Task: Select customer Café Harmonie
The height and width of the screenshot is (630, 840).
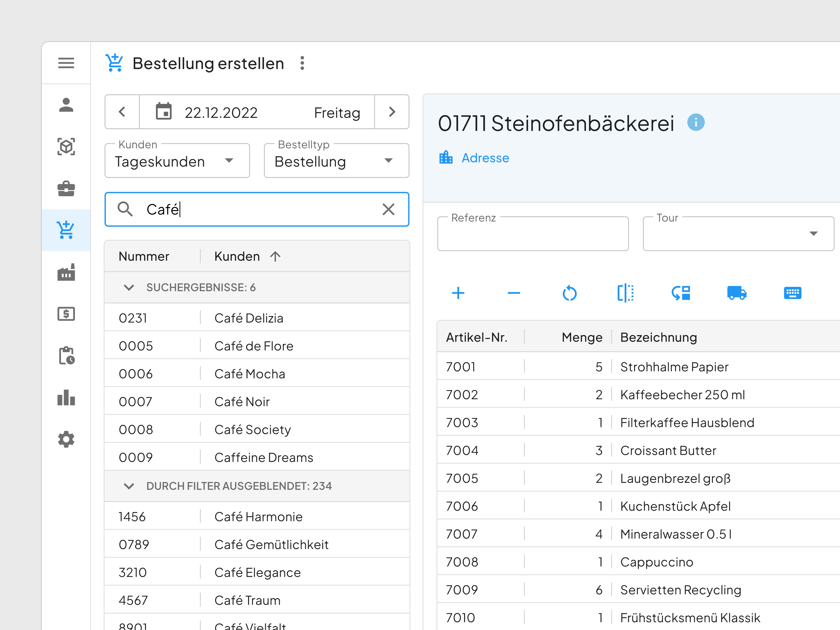Action: pyautogui.click(x=257, y=516)
